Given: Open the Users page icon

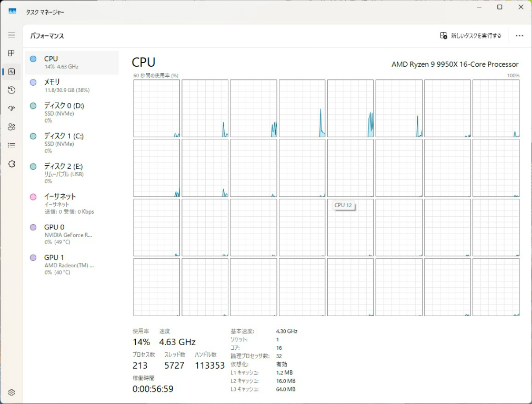Looking at the screenshot, I should (x=11, y=127).
